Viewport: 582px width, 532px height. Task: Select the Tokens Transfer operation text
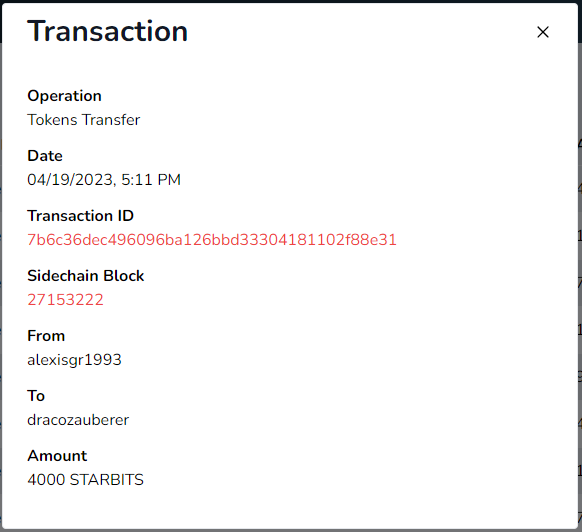[x=84, y=120]
